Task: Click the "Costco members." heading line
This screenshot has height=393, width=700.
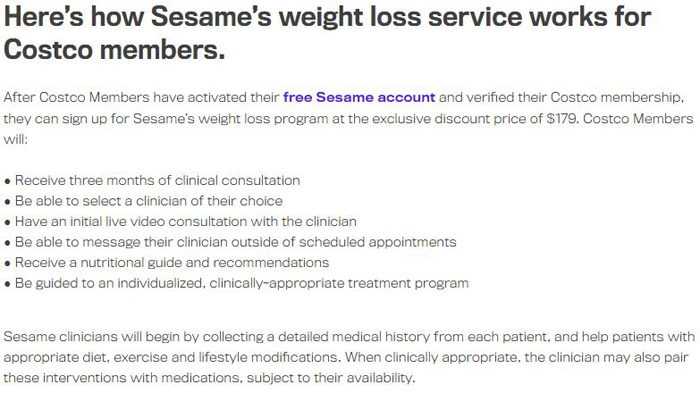Action: pos(114,49)
